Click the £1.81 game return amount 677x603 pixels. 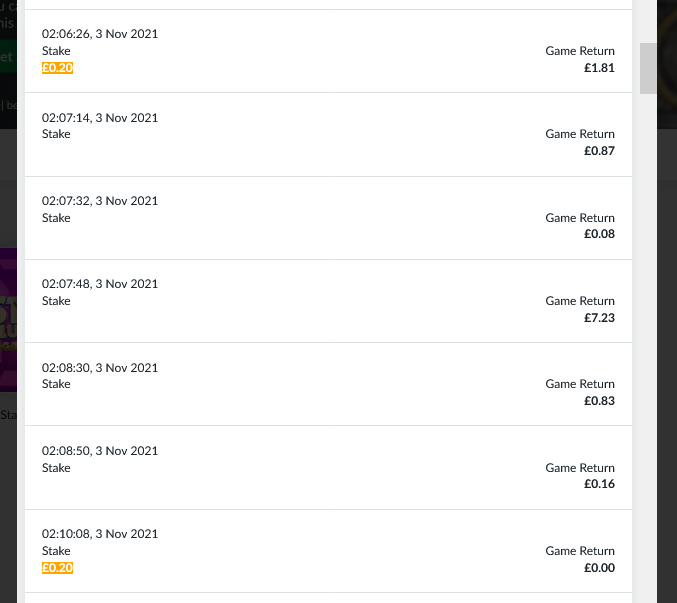click(x=599, y=68)
